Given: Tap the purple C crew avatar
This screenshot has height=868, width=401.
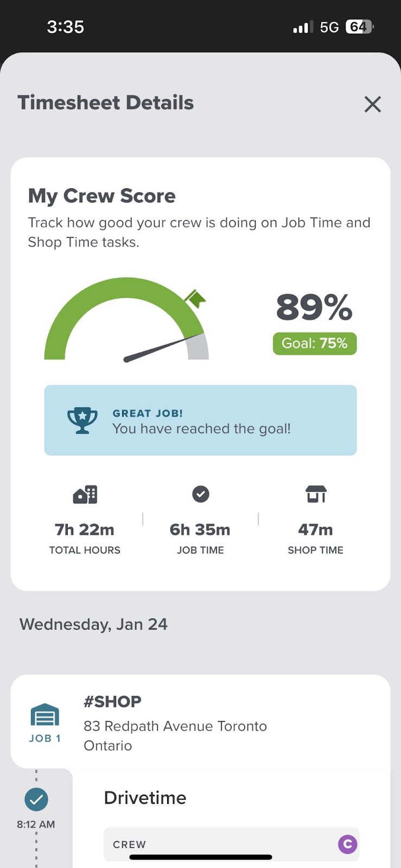Looking at the screenshot, I should point(347,844).
